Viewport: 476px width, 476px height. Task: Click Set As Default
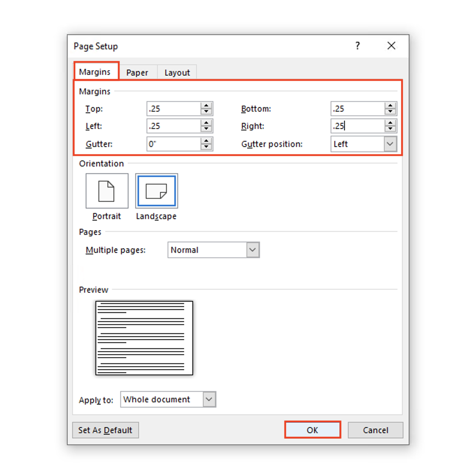(105, 430)
